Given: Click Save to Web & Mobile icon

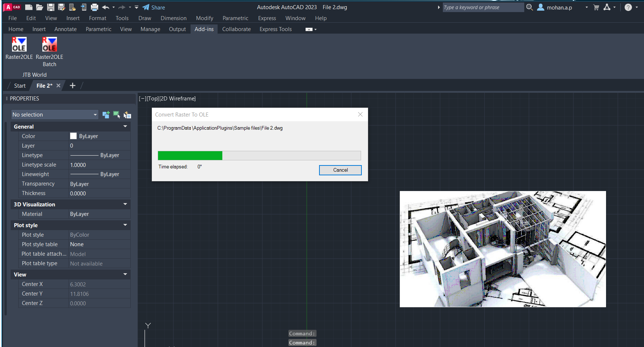Looking at the screenshot, I should pos(84,7).
